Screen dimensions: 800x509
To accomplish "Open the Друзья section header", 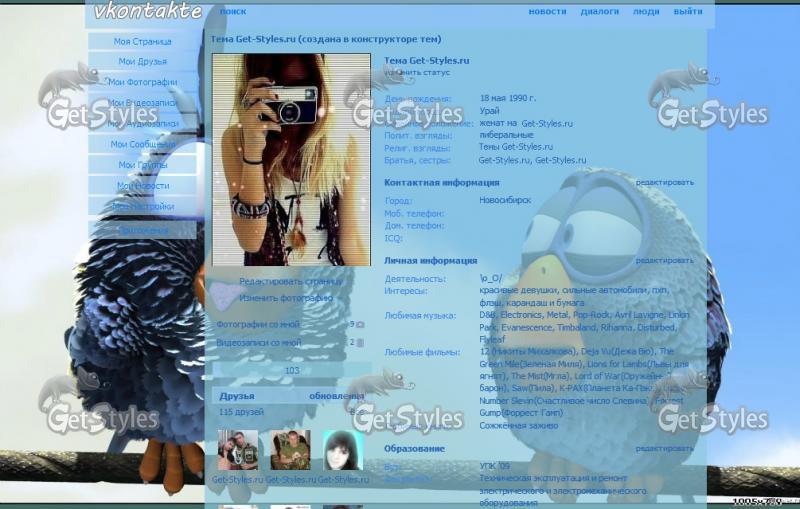I will pyautogui.click(x=237, y=396).
